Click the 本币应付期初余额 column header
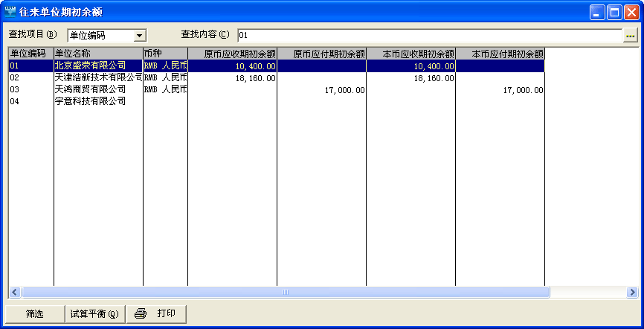Screen dimensions: 644x329 point(500,54)
